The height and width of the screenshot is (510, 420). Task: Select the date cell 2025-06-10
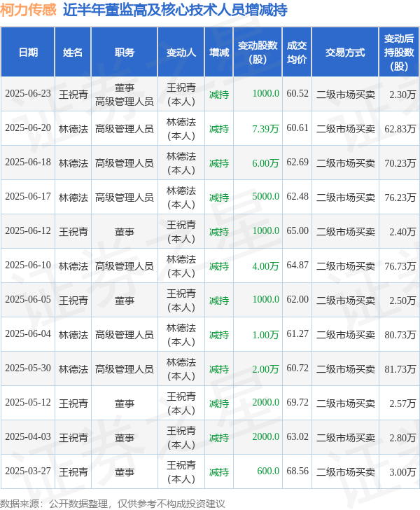(28, 266)
